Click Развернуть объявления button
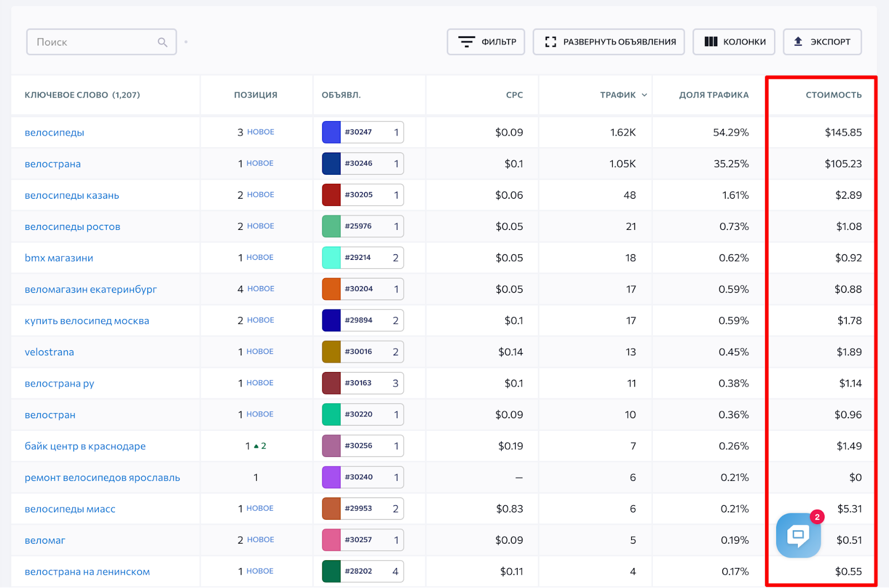889x588 pixels. (609, 42)
